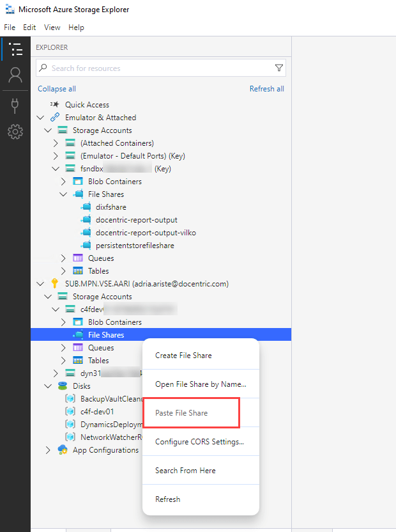Select the highlighted File Shares row
Image resolution: width=396 pixels, height=532 pixels.
(x=161, y=334)
